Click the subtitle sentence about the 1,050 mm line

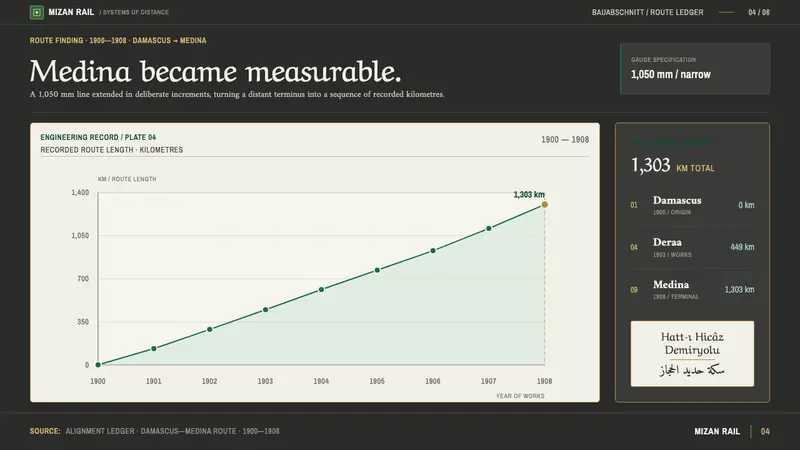click(237, 94)
